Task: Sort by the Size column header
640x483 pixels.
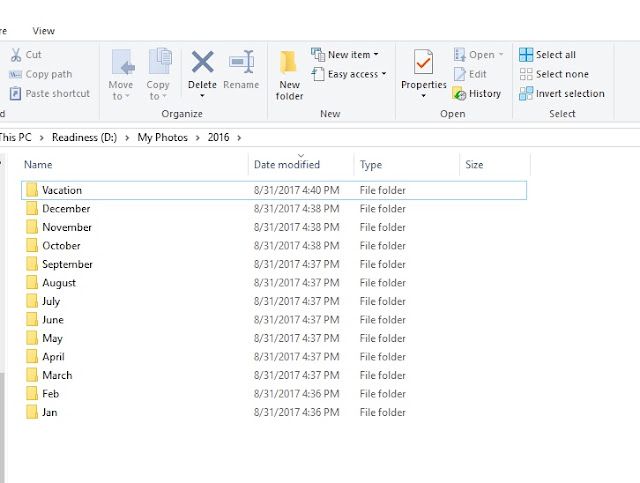Action: click(474, 165)
